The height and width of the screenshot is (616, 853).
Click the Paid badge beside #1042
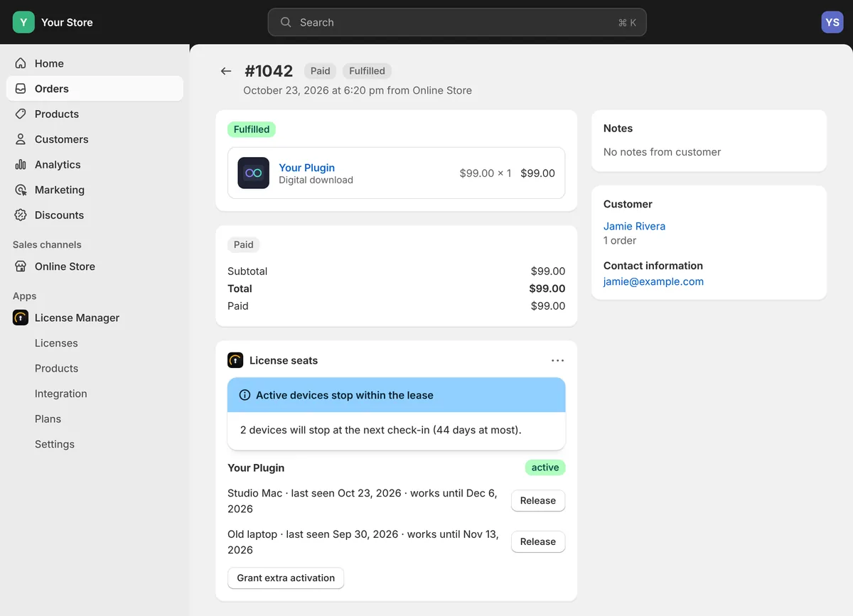tap(321, 71)
